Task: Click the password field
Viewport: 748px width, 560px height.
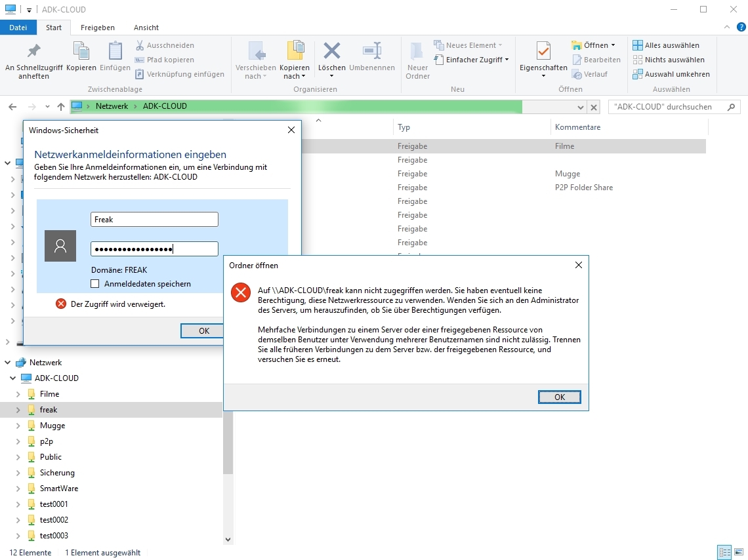Action: [x=154, y=249]
